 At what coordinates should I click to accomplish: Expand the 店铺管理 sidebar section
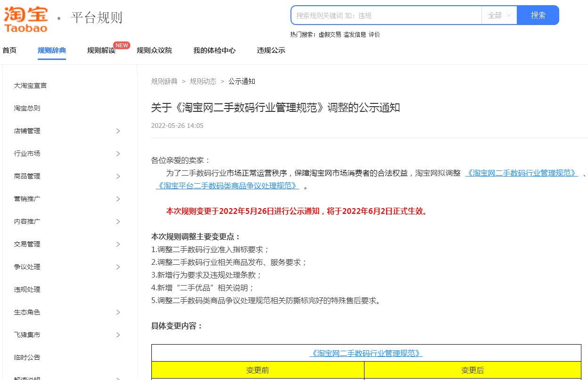click(x=118, y=131)
